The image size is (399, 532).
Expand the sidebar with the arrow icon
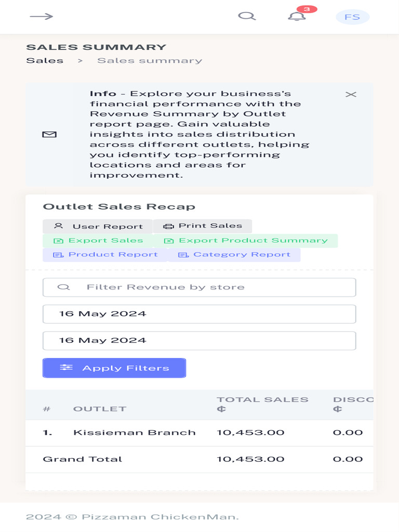[42, 16]
